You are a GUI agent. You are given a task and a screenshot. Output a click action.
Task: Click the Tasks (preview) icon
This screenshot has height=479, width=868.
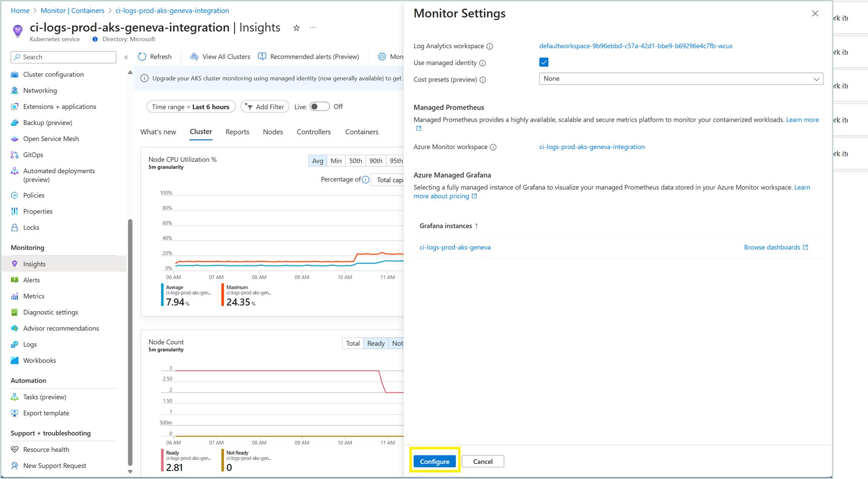[15, 397]
